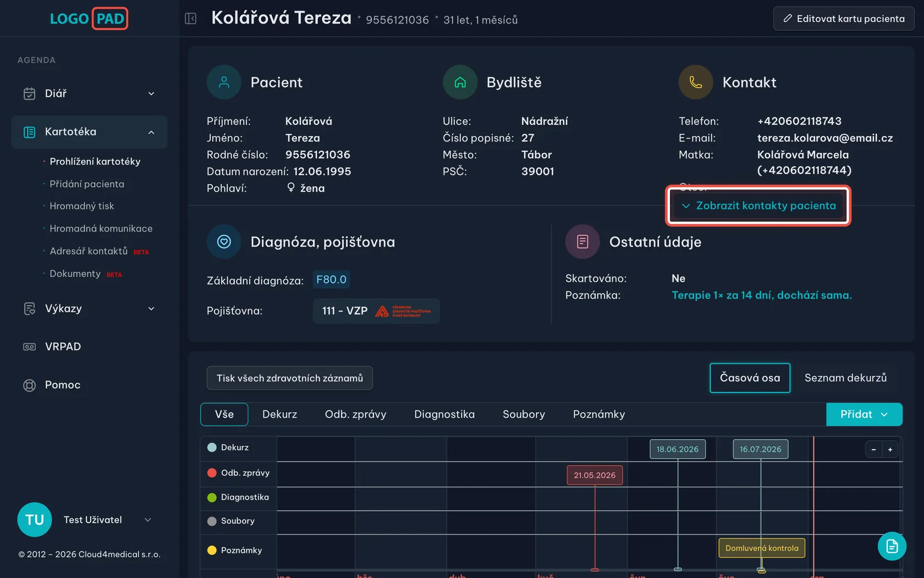Click Tisk všech zdravotních záznamů
Image resolution: width=924 pixels, height=578 pixels.
click(290, 378)
